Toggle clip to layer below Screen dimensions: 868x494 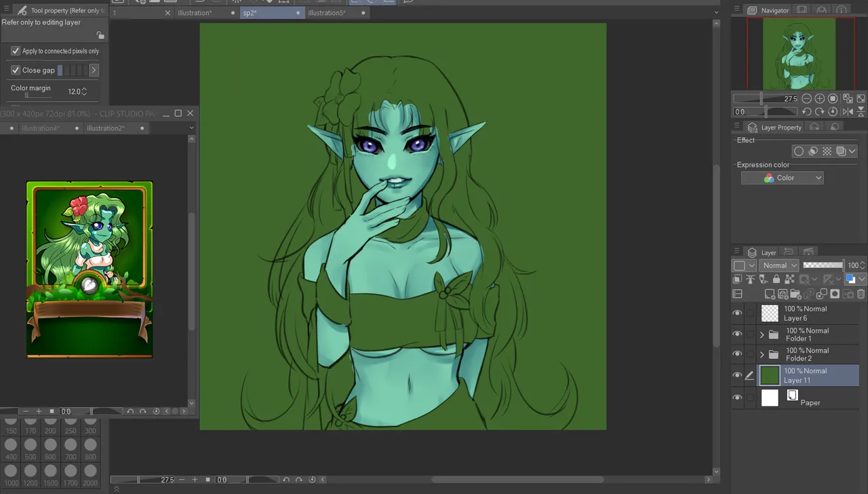pyautogui.click(x=738, y=279)
